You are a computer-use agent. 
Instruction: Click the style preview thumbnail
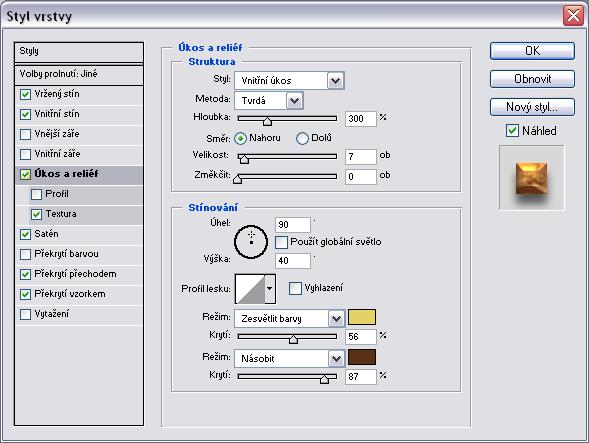coord(531,178)
